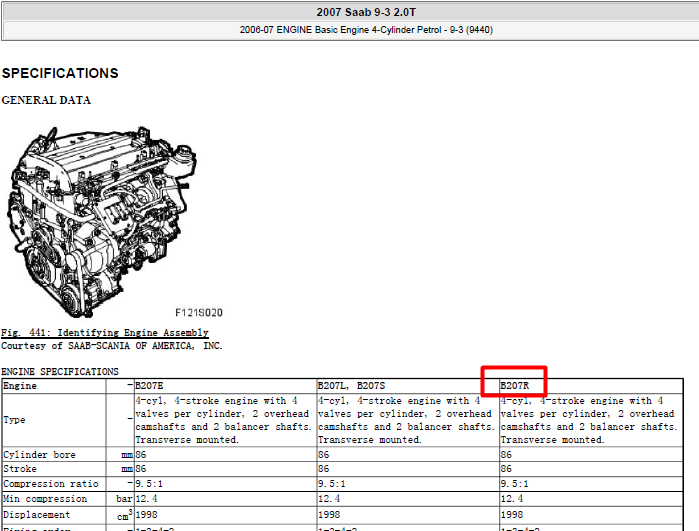Click the 'cm3' unit cell
Image resolution: width=699 pixels, height=531 pixels.
click(120, 515)
